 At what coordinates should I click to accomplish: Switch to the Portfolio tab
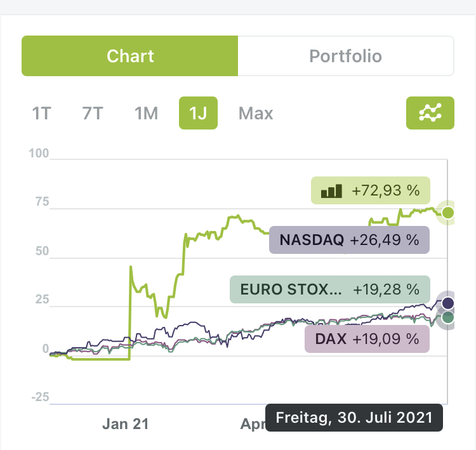tap(345, 56)
